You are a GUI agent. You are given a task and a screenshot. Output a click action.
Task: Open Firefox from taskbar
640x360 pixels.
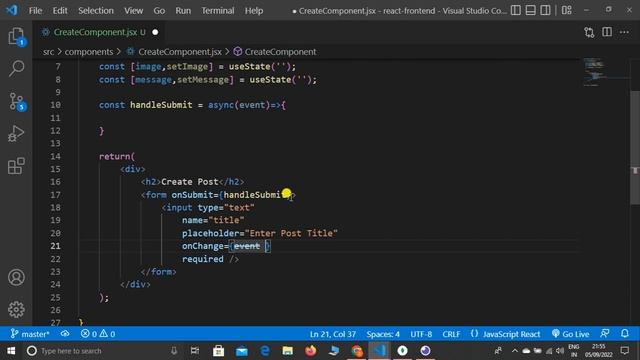311,351
